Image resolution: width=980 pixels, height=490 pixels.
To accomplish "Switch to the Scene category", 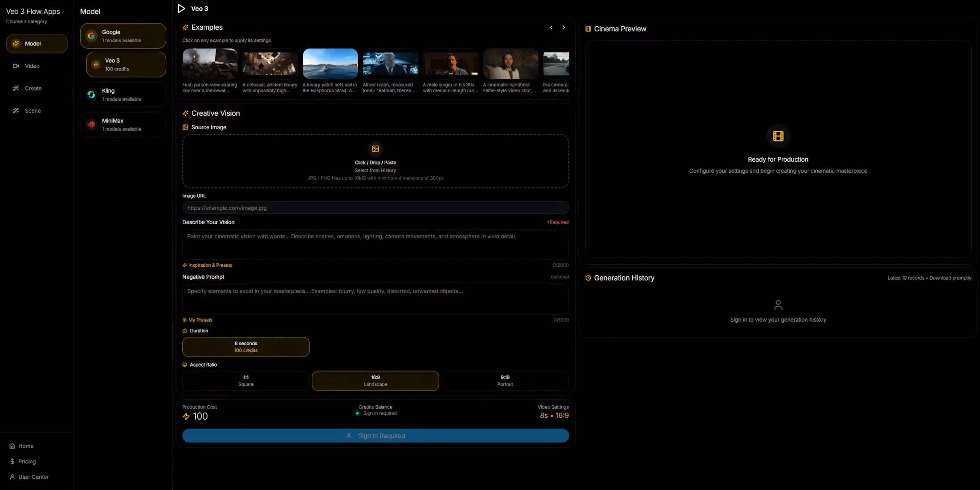I will [33, 111].
